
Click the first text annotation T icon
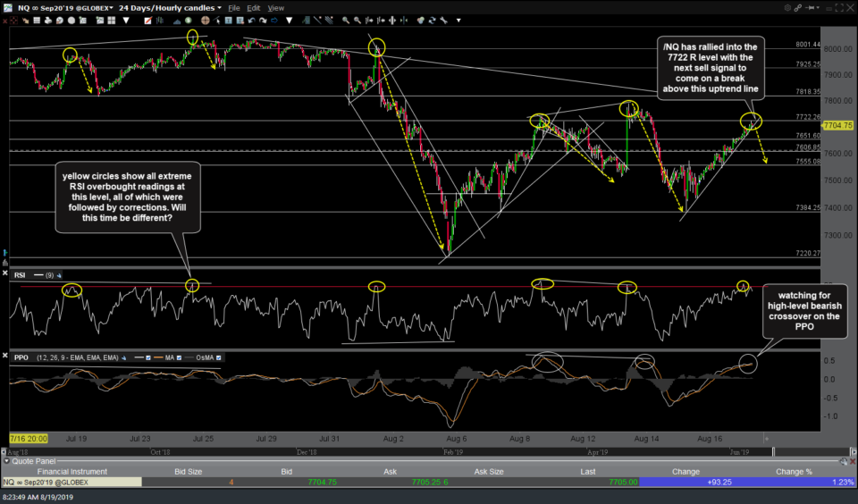tap(229, 21)
